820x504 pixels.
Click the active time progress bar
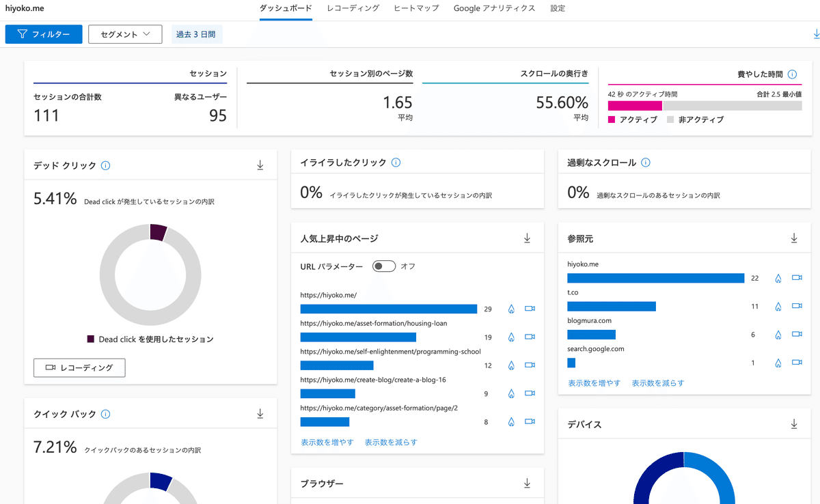(705, 106)
